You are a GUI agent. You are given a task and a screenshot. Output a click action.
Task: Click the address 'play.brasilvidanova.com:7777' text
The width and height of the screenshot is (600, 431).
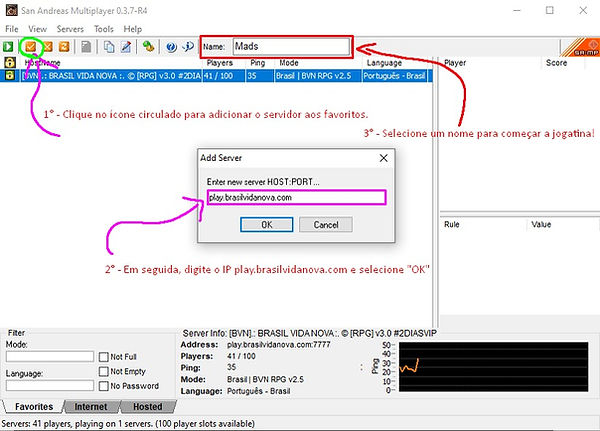click(279, 344)
